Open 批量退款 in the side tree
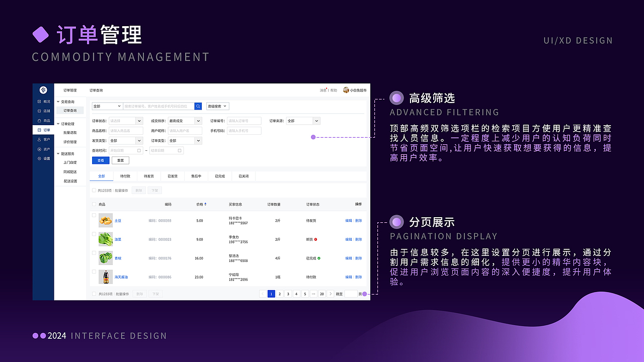The width and height of the screenshot is (644, 362). tap(70, 133)
